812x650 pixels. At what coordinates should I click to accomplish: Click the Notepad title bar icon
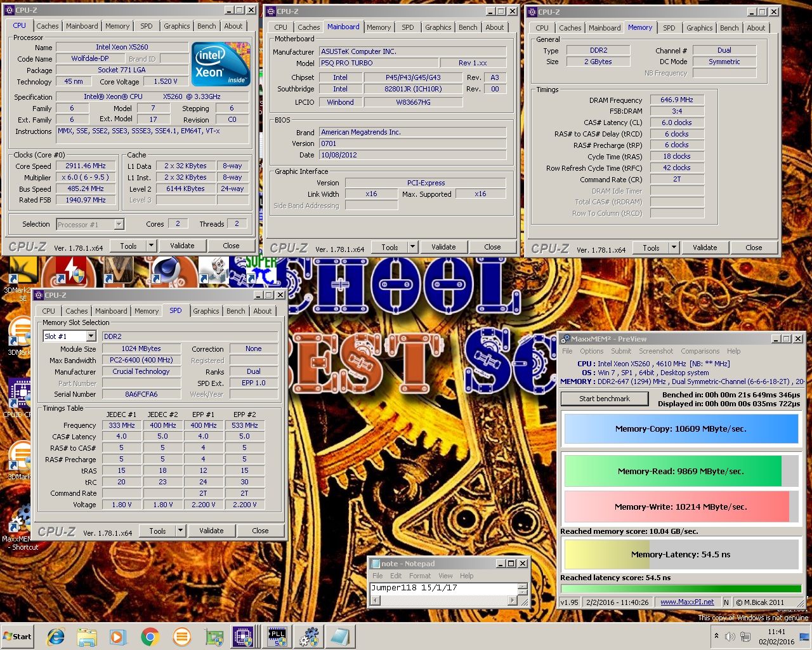point(375,564)
